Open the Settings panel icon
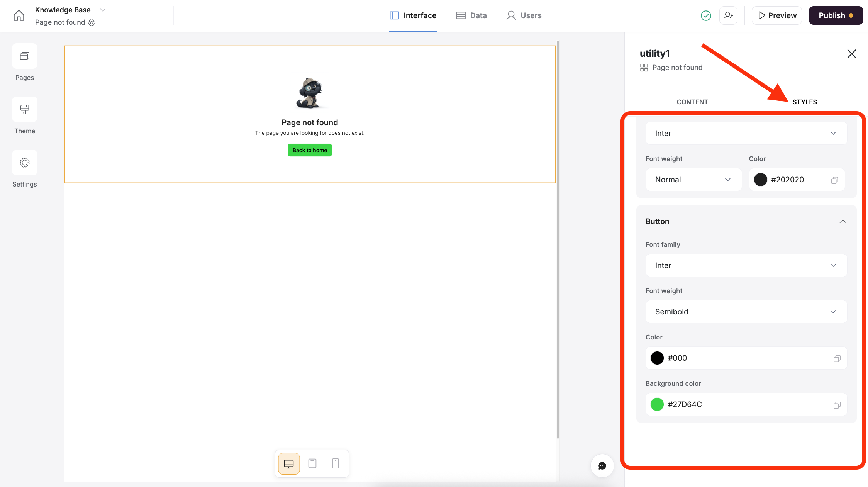 click(x=25, y=163)
